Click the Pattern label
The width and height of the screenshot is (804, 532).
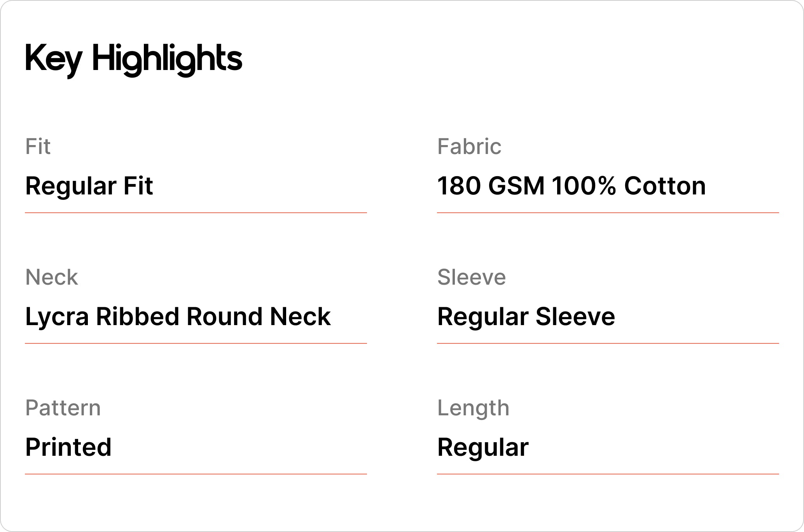coord(63,408)
